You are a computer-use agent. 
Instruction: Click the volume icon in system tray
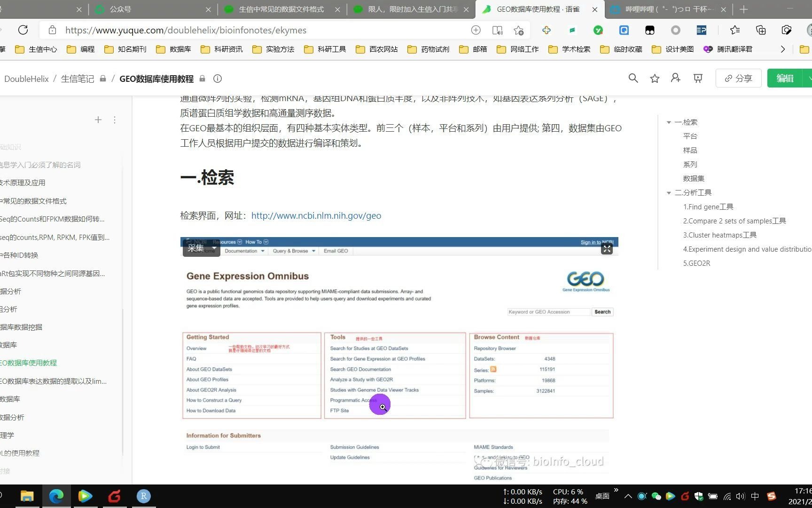coord(741,496)
